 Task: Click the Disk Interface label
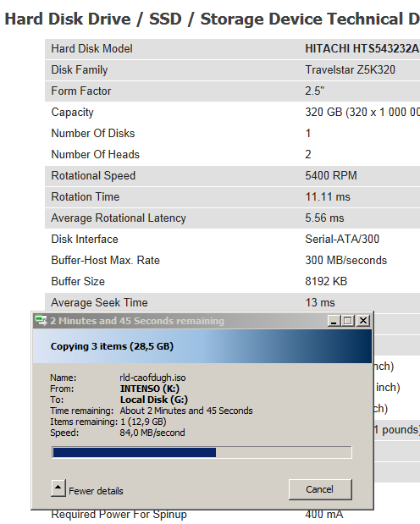[x=85, y=239]
